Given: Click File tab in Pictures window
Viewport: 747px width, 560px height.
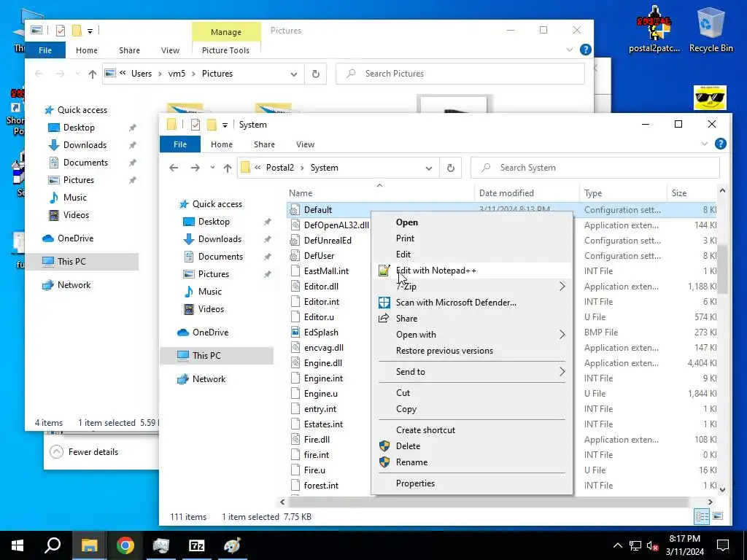Looking at the screenshot, I should [x=45, y=50].
